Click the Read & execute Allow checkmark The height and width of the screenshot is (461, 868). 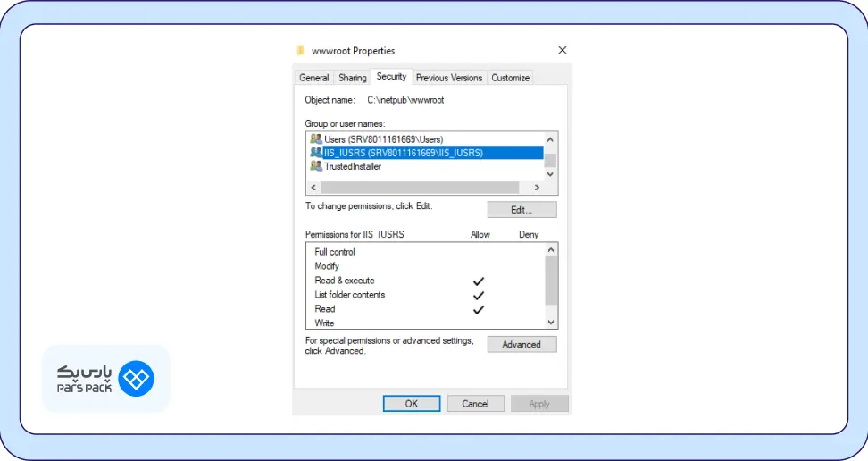coord(479,281)
